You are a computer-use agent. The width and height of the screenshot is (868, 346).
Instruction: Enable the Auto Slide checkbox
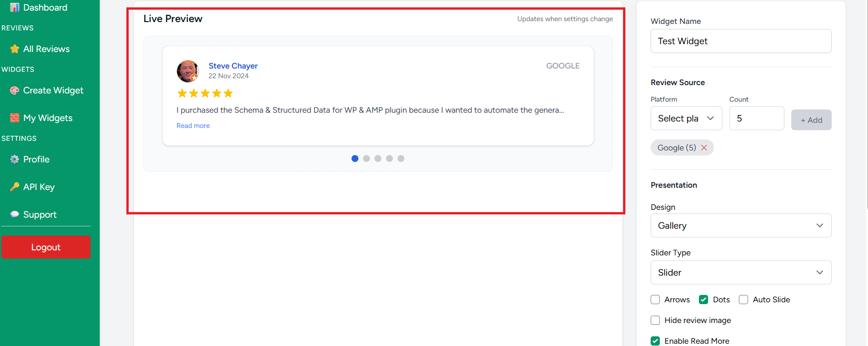click(x=743, y=300)
